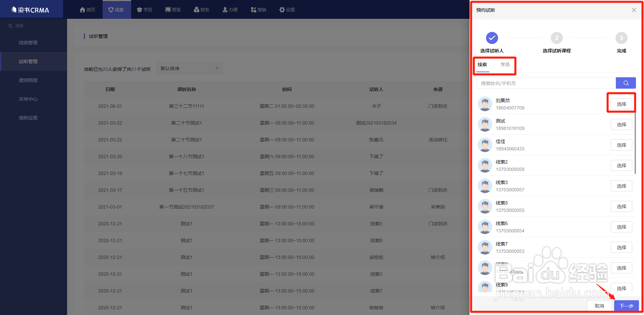Click 选择 for 线索3

pos(622,186)
